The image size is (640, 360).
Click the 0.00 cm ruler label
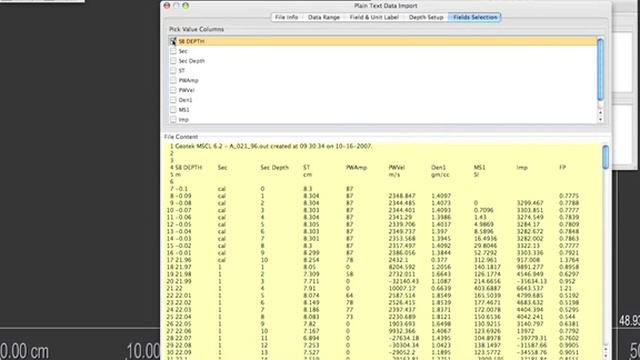click(25, 351)
